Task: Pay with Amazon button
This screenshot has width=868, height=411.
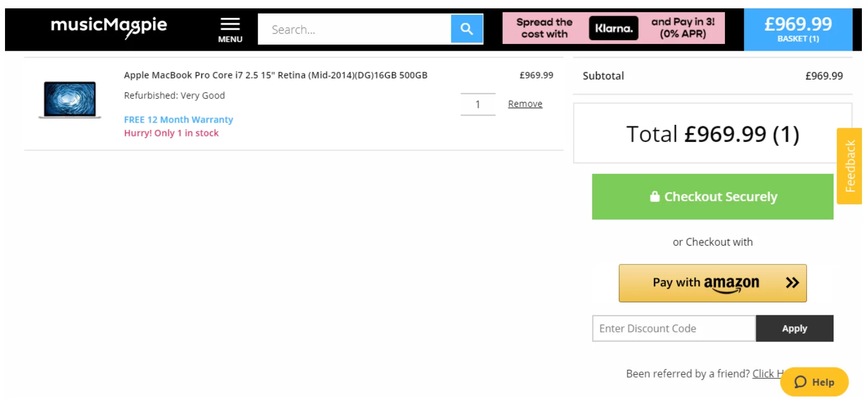Action: pos(713,283)
